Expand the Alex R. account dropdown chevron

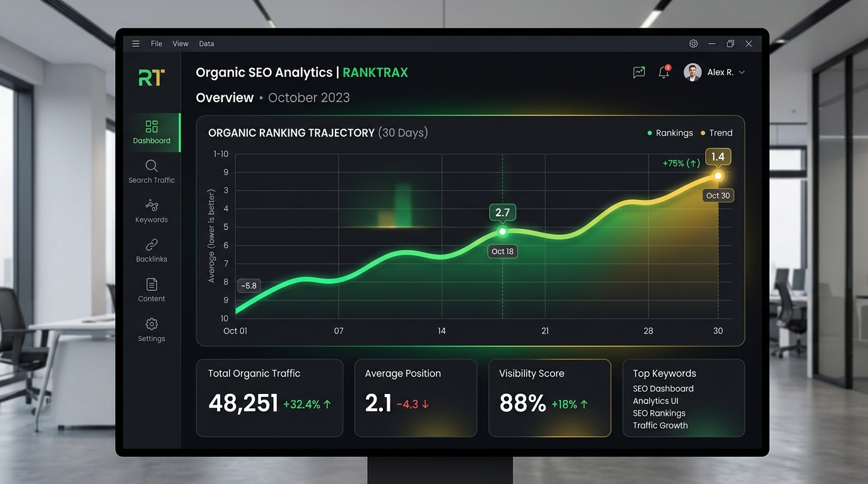tap(742, 72)
